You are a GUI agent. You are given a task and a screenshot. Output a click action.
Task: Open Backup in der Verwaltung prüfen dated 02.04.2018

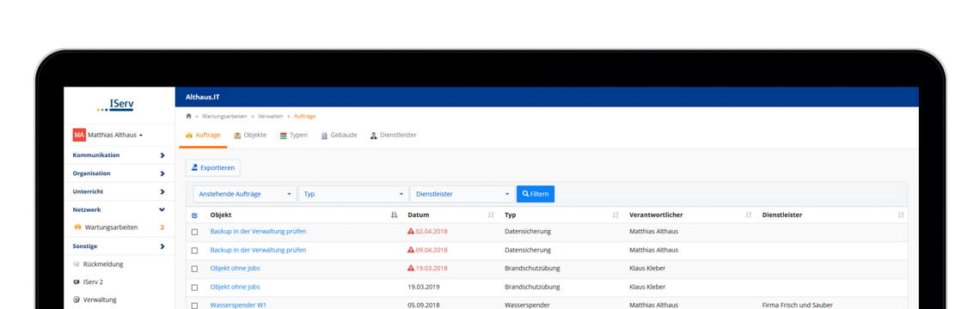(x=258, y=231)
